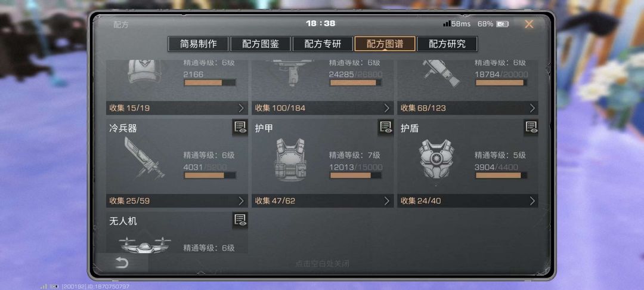Open the 冷兵器 recipe list icon
The width and height of the screenshot is (644, 290).
[240, 128]
